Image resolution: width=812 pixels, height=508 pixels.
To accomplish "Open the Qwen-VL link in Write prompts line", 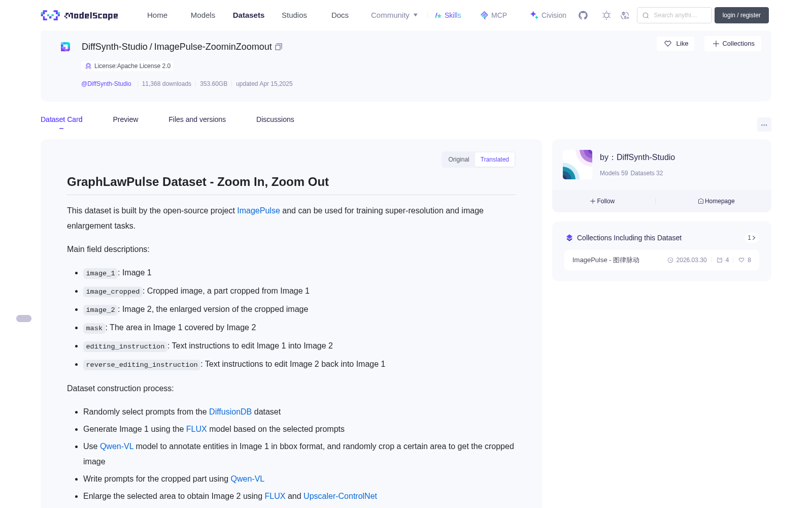I will tap(248, 479).
